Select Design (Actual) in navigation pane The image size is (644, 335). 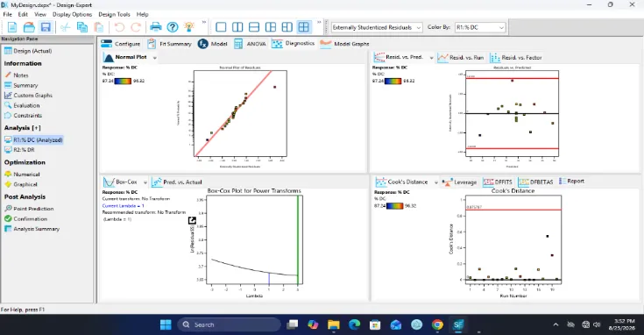28,51
